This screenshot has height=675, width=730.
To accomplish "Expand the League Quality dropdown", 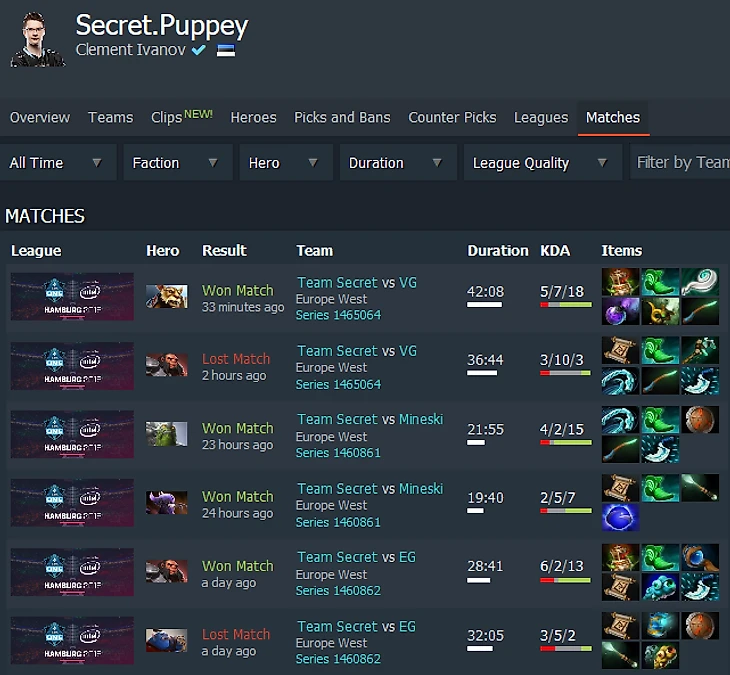I will 542,162.
